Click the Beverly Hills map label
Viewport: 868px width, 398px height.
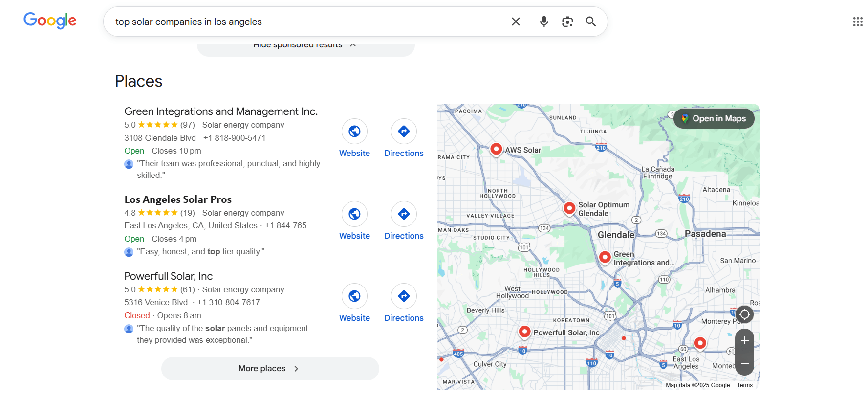coord(486,310)
